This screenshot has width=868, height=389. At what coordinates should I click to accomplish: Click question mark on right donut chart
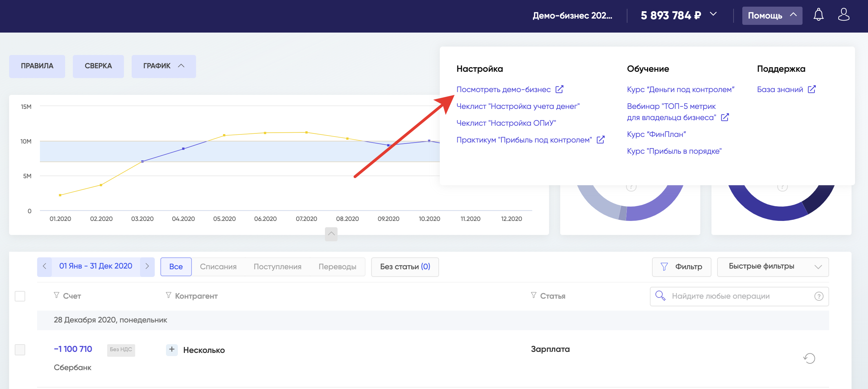pos(782,187)
